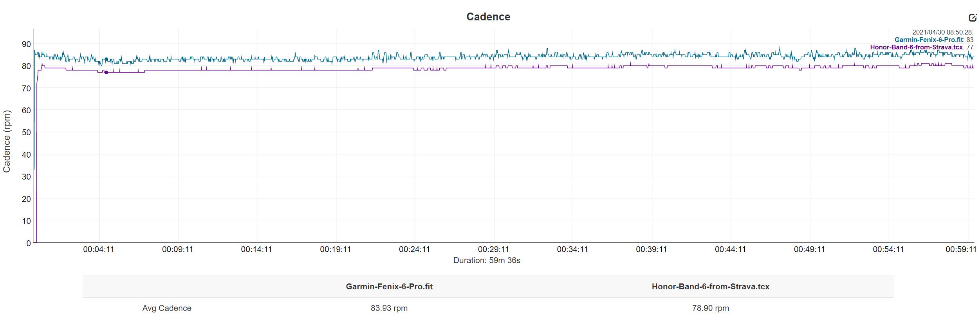Click the edit chart icon at top right

(973, 17)
